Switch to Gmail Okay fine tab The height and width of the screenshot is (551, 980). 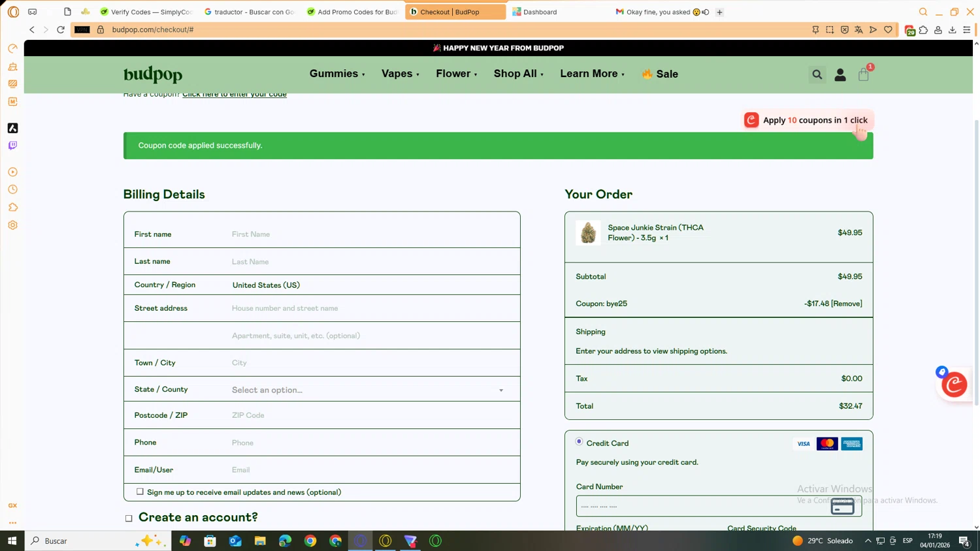pos(661,12)
